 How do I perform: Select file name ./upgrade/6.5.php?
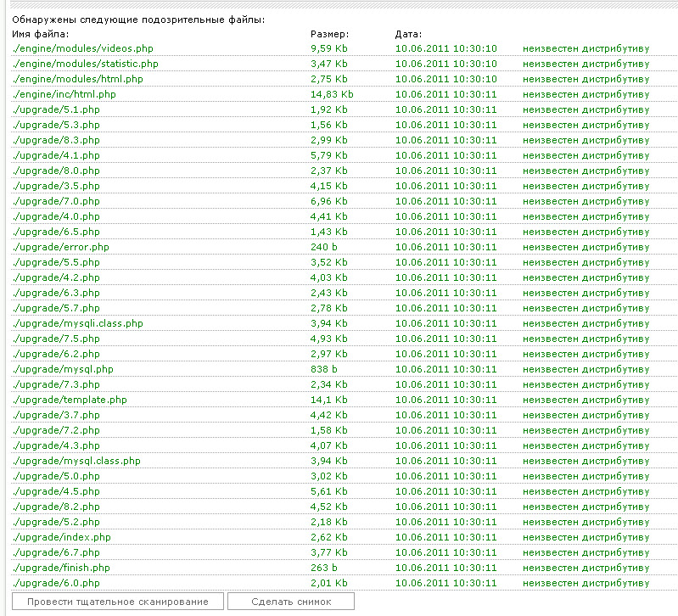pos(56,232)
